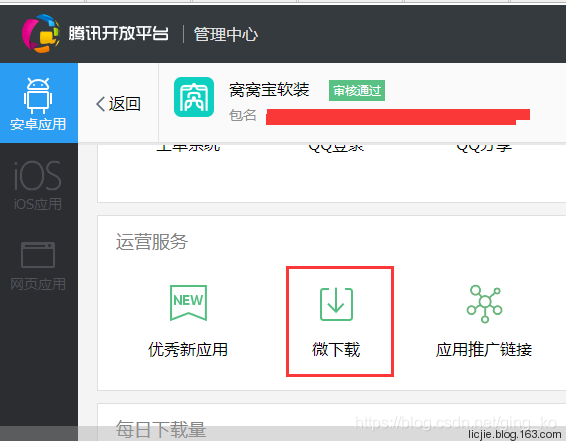Open 管理中心 management center link

point(226,35)
